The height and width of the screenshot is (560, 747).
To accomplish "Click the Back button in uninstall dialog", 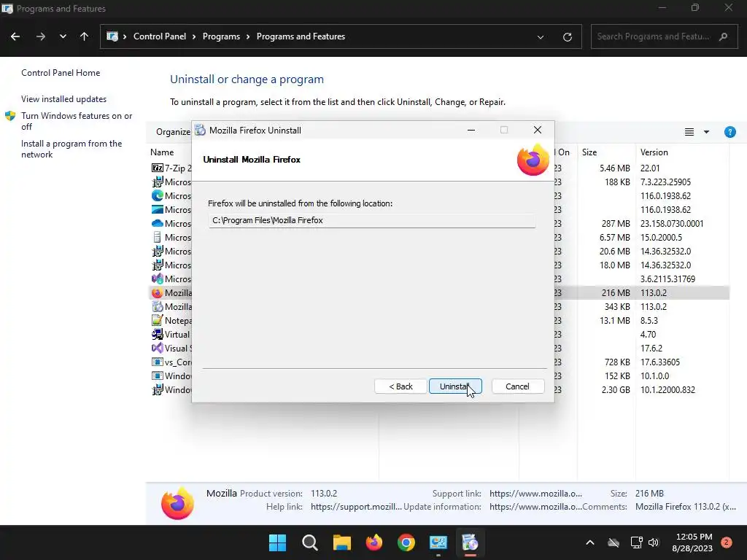I will pos(400,386).
